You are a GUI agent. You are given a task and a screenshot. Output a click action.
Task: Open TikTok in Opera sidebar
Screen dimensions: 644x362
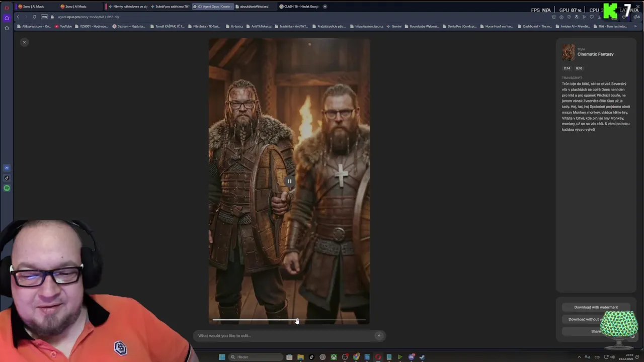7,178
